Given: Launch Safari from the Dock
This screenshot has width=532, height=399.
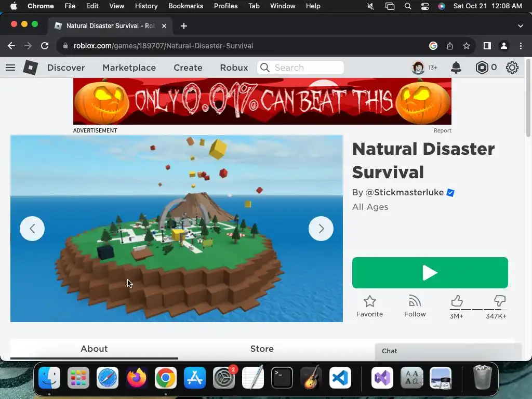Looking at the screenshot, I should pyautogui.click(x=108, y=378).
